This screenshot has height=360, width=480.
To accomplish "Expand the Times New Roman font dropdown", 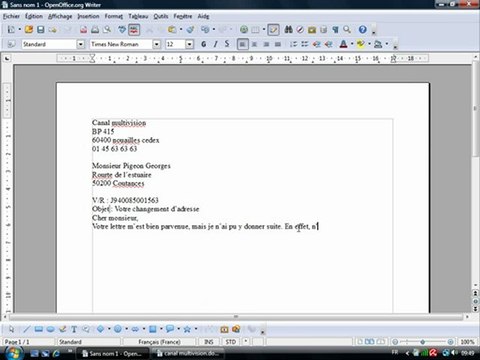I will (x=156, y=44).
